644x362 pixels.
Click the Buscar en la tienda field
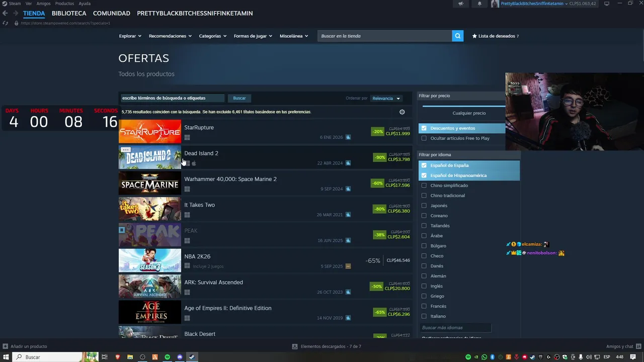point(384,36)
